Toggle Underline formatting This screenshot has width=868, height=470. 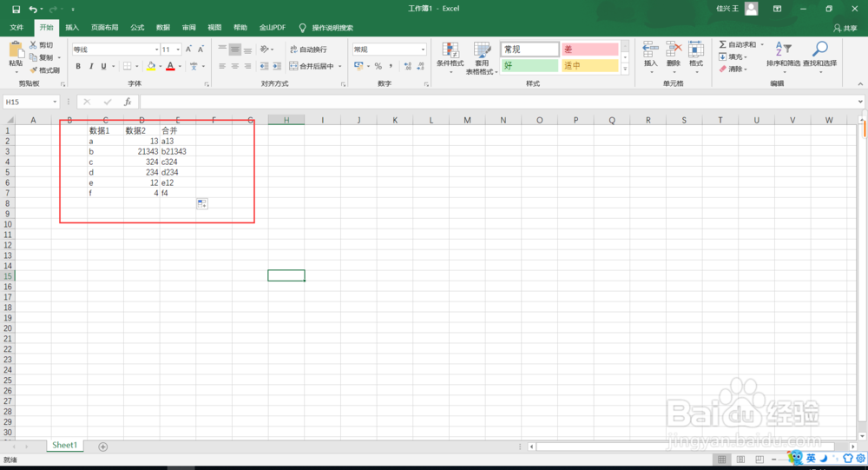tap(103, 66)
